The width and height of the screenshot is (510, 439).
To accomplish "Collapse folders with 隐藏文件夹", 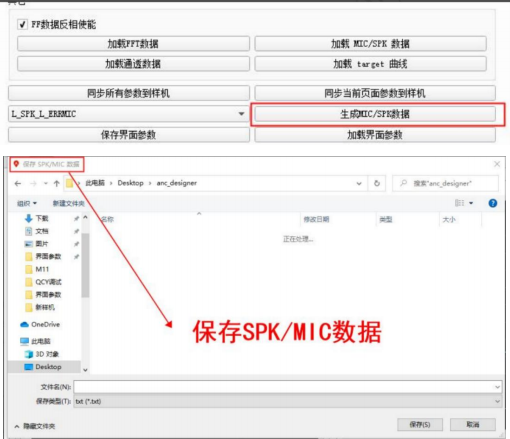I will click(x=35, y=426).
